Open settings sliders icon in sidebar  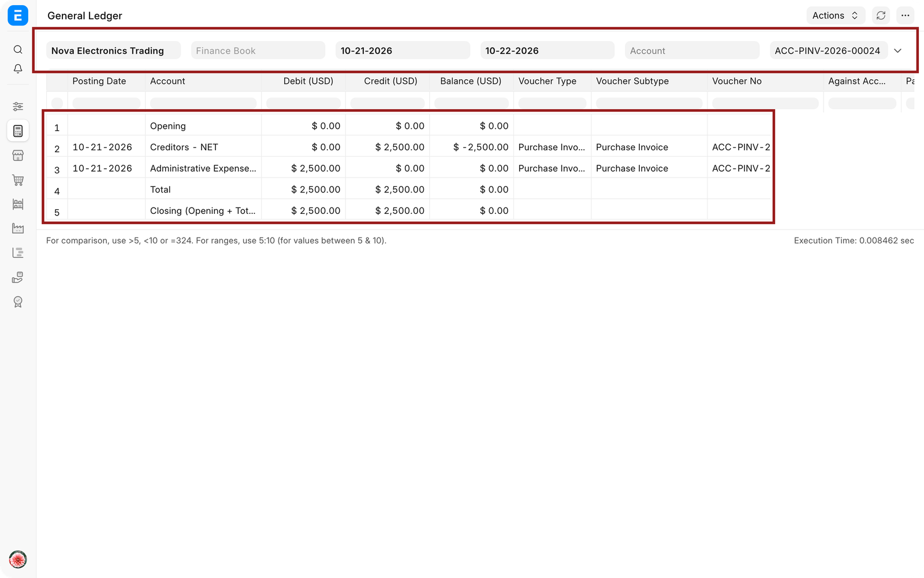18,106
